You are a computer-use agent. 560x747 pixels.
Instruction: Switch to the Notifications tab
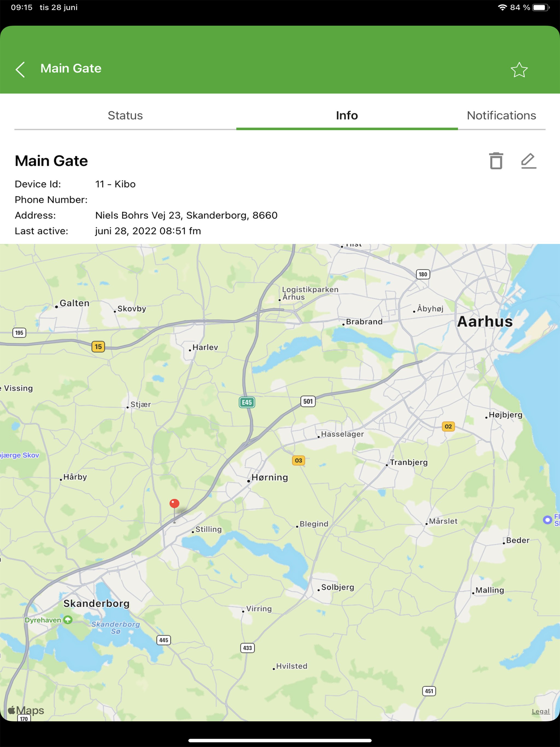point(501,115)
